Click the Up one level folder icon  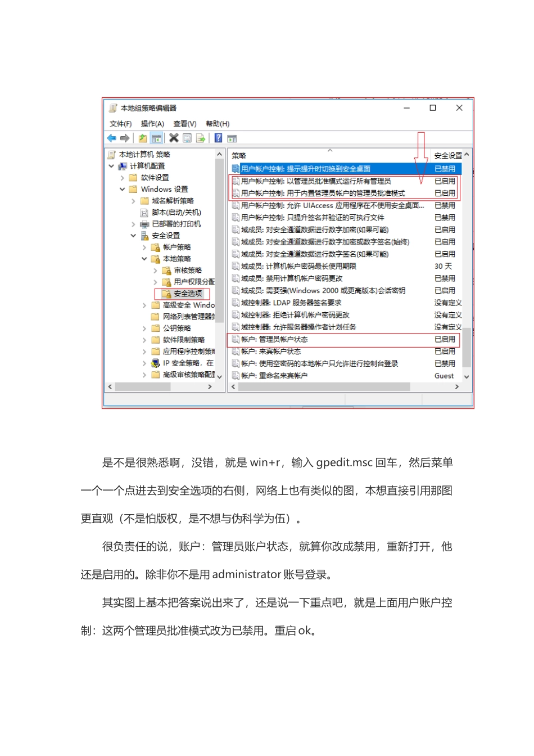pos(143,138)
